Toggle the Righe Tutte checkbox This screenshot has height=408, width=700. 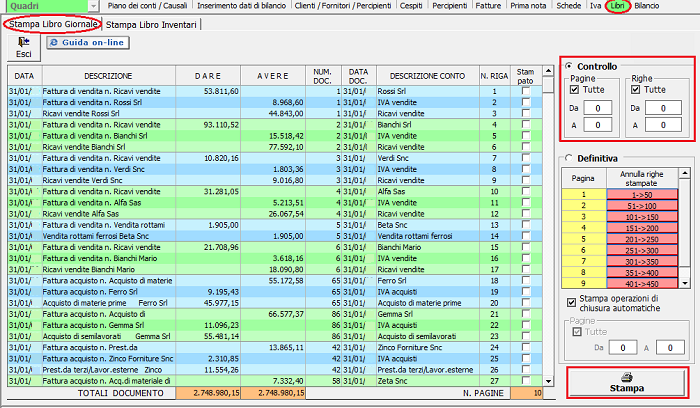tap(636, 90)
